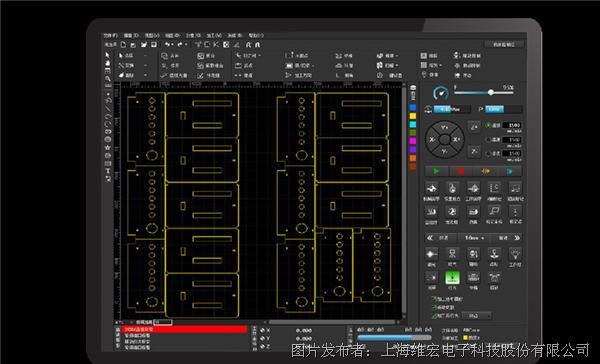Image resolution: width=600 pixels, height=364 pixels.
Task: Click the F feedrate slider handle
Action: click(491, 92)
